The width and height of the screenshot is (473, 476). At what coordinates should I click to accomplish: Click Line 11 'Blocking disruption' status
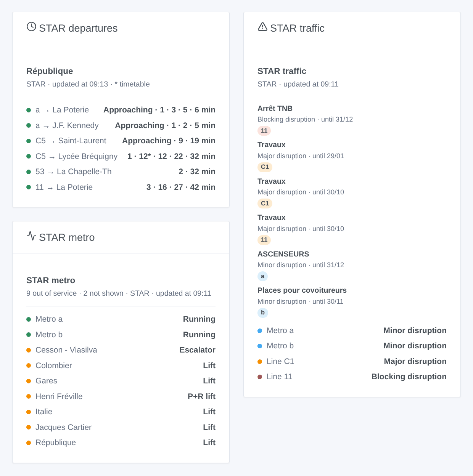click(409, 377)
